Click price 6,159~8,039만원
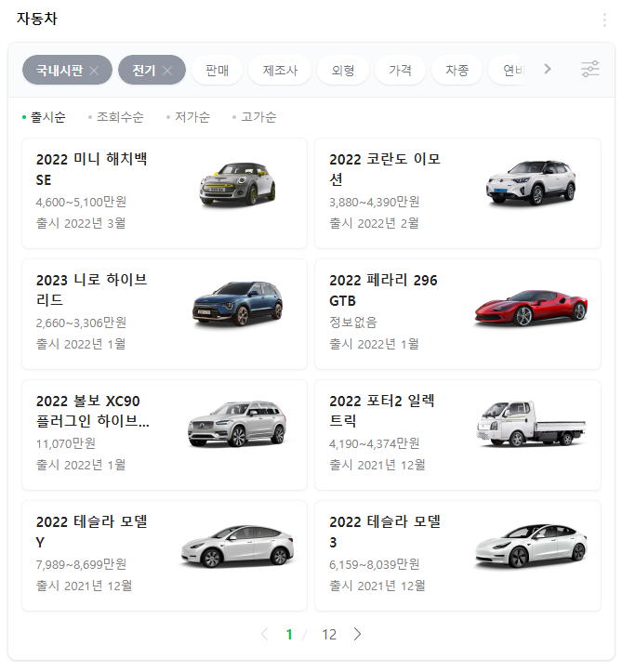The image size is (622, 672). pyautogui.click(x=375, y=564)
